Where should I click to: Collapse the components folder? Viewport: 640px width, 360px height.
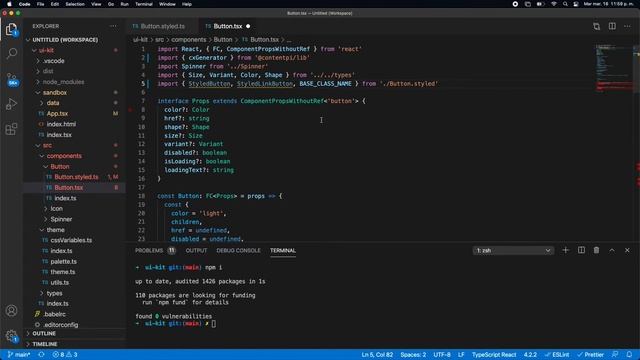coord(64,156)
